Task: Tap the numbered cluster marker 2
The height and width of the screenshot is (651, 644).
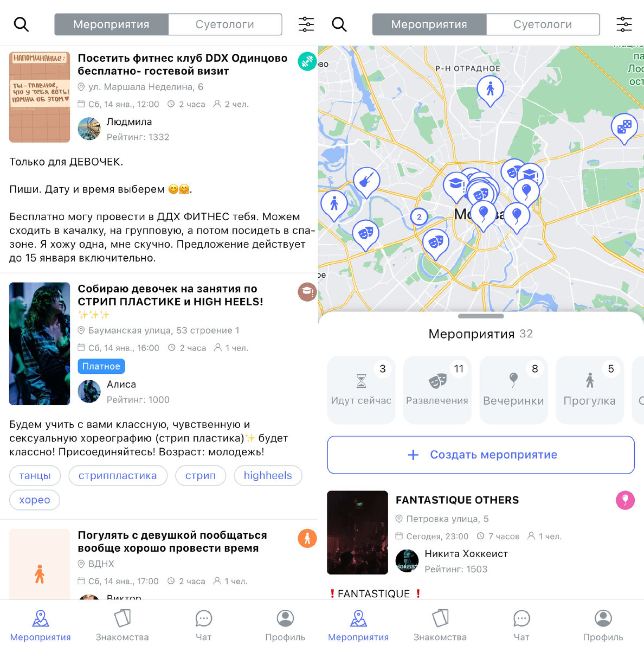Action: (x=418, y=217)
